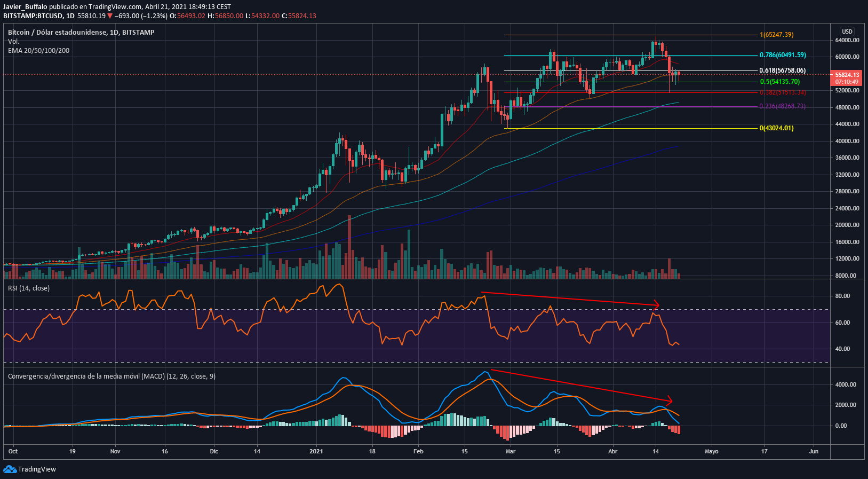The image size is (868, 479).
Task: Click the Mayo label on the time axis
Action: click(711, 451)
